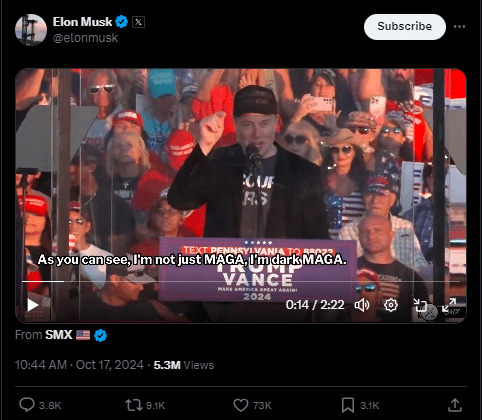Like the post heart icon

point(241,405)
